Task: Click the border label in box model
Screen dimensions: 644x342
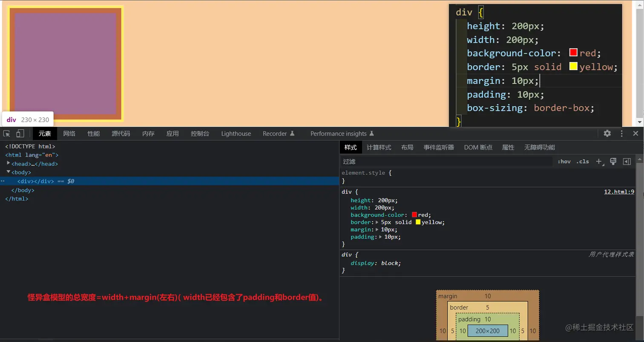Action: [x=459, y=307]
